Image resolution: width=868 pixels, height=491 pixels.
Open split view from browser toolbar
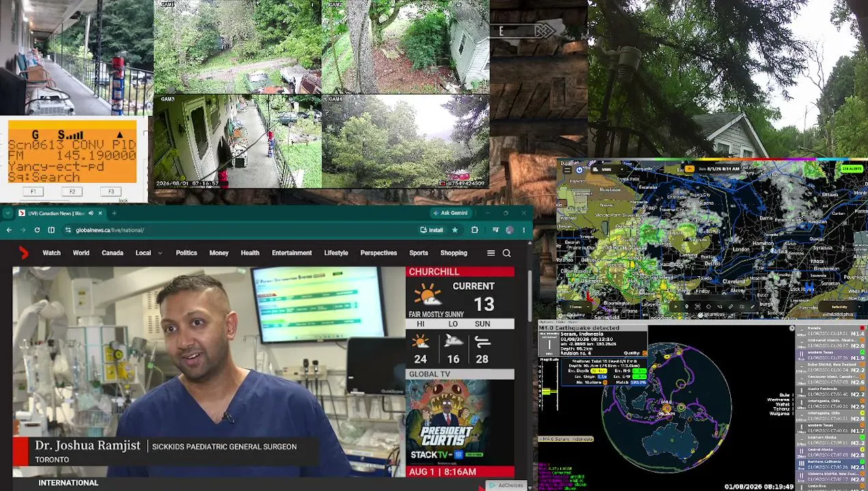point(51,230)
